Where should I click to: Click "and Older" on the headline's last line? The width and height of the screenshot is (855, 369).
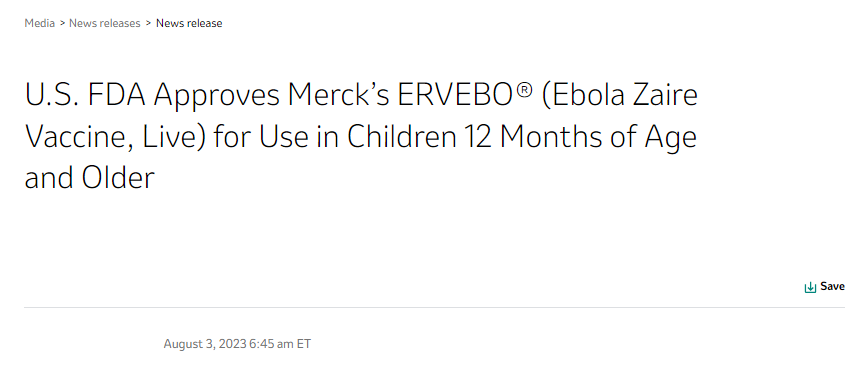click(90, 179)
